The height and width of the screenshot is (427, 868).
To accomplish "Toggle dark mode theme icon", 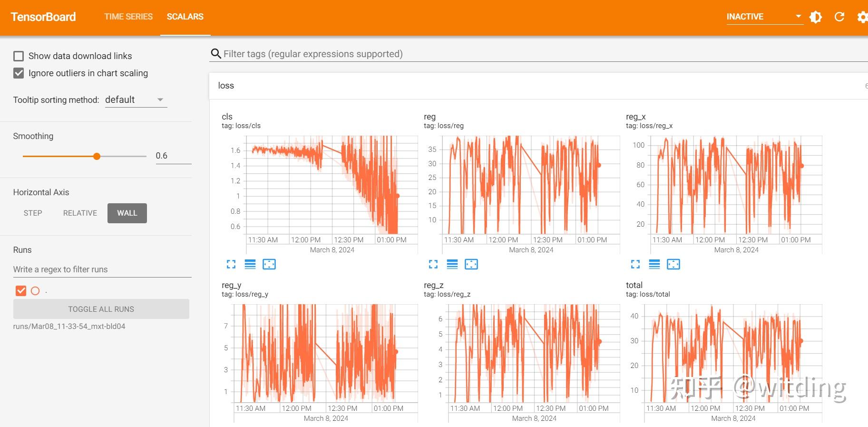I will tap(816, 17).
